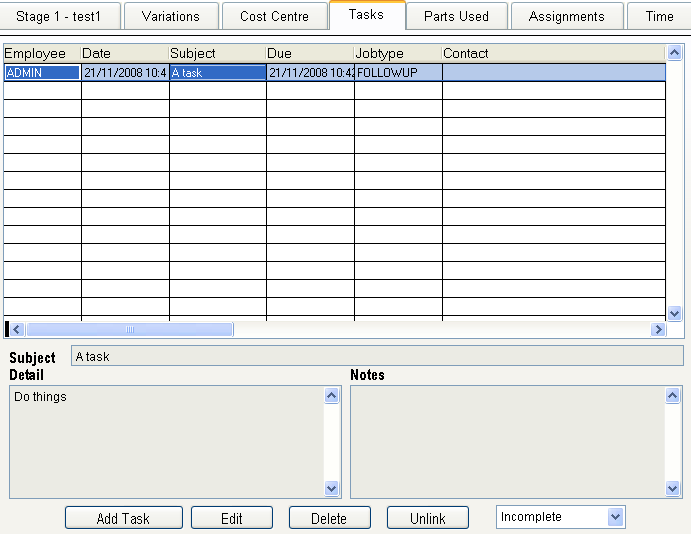The image size is (691, 534).
Task: Switch to the Variations tab
Action: coord(170,16)
